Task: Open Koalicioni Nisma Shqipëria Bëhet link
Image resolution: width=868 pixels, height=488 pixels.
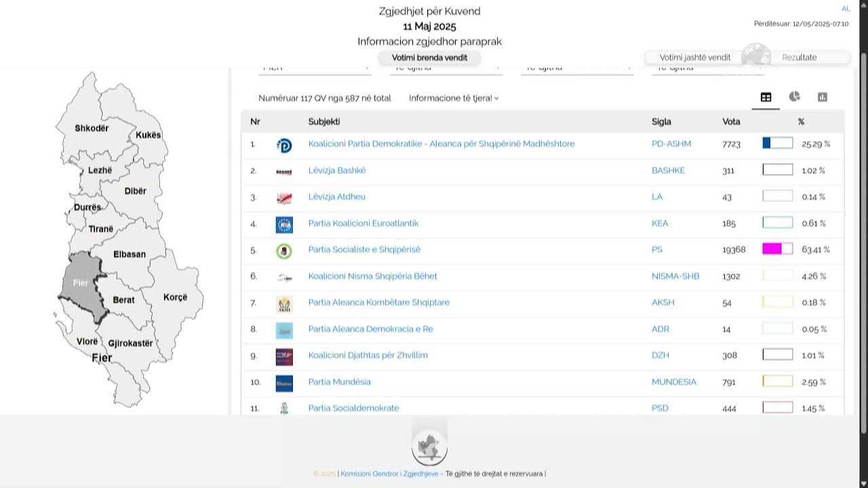Action: (373, 276)
